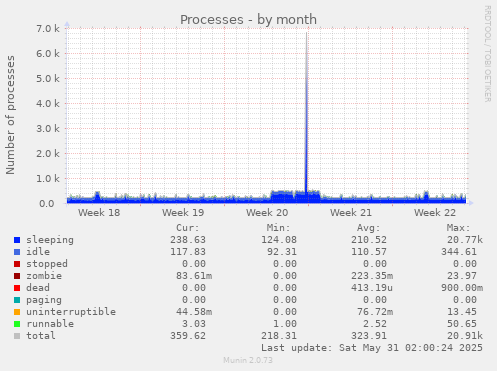Click zombie max value 23.97
Viewport: 497px width, 371px height.
462,276
